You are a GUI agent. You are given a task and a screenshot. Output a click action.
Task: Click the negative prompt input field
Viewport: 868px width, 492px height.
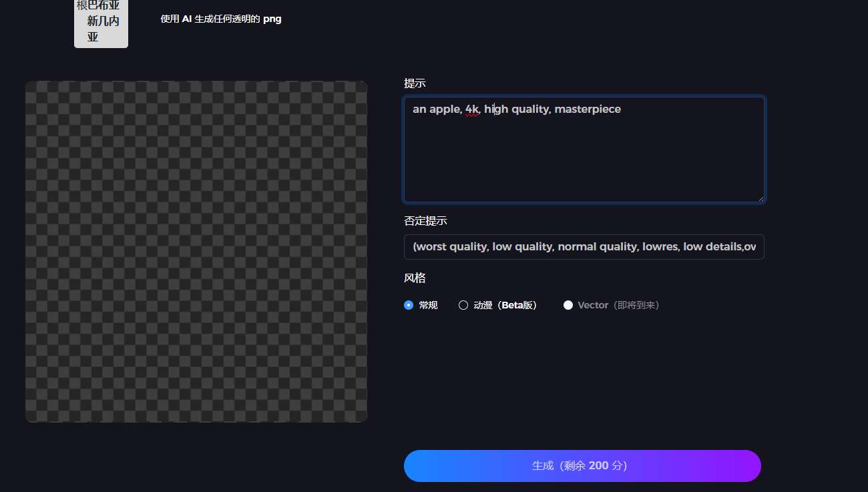584,247
